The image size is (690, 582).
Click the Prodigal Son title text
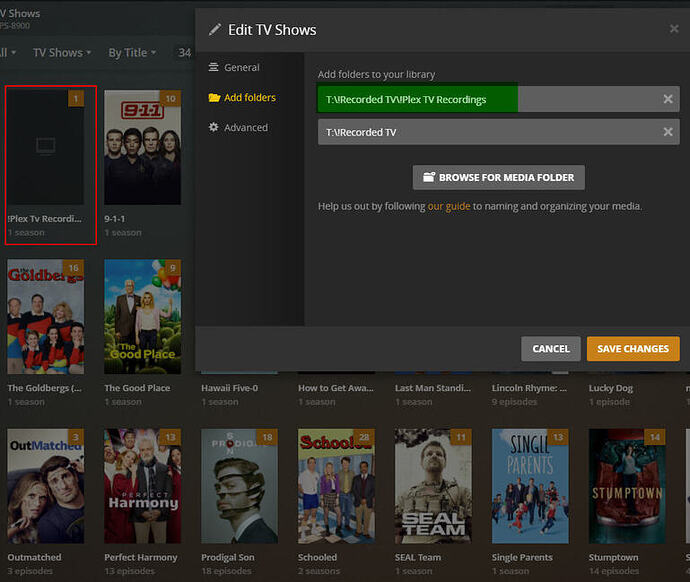228,557
